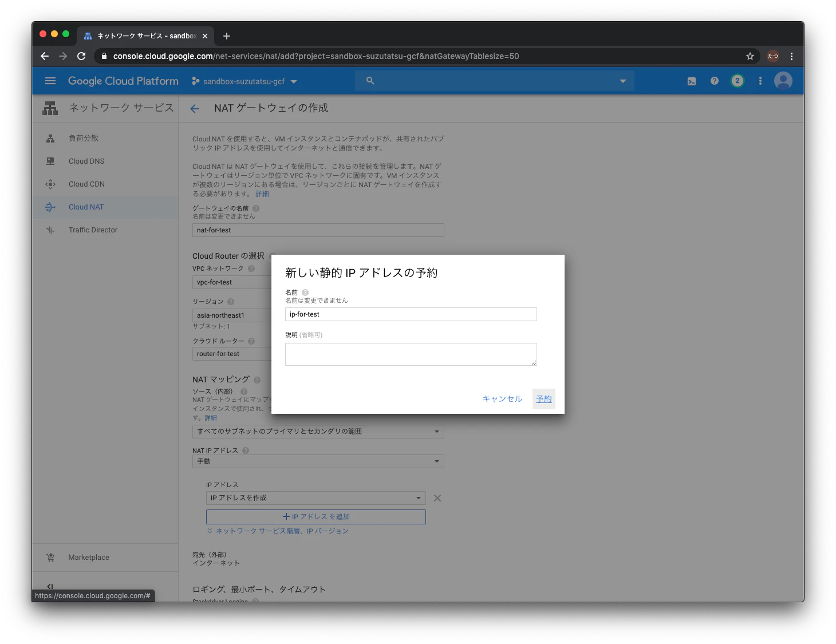836x644 pixels.
Task: Click the nat-for-test gateway name field
Action: coord(318,230)
